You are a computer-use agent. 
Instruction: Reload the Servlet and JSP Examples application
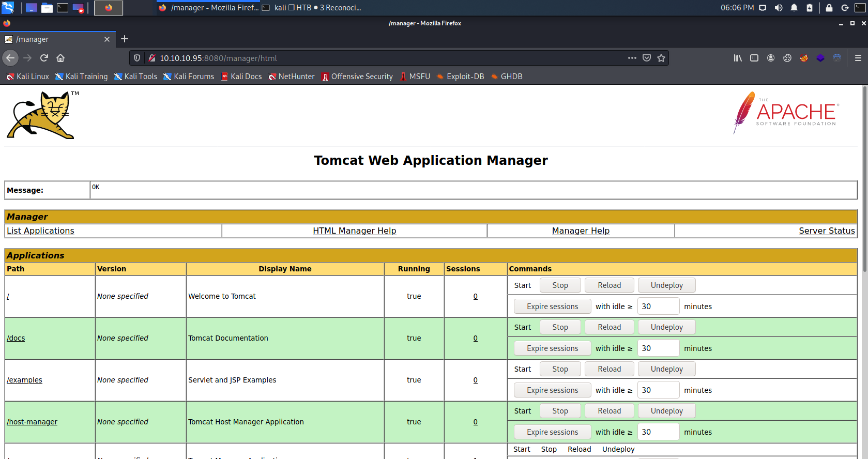tap(610, 369)
